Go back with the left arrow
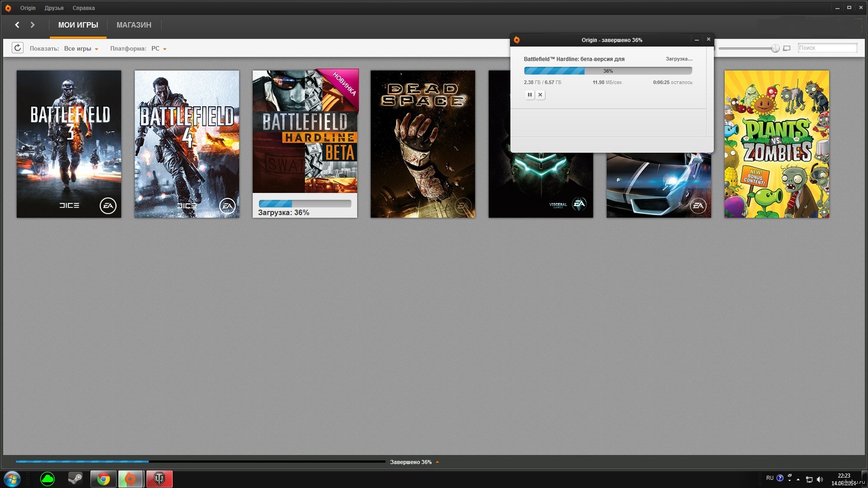 pyautogui.click(x=17, y=25)
